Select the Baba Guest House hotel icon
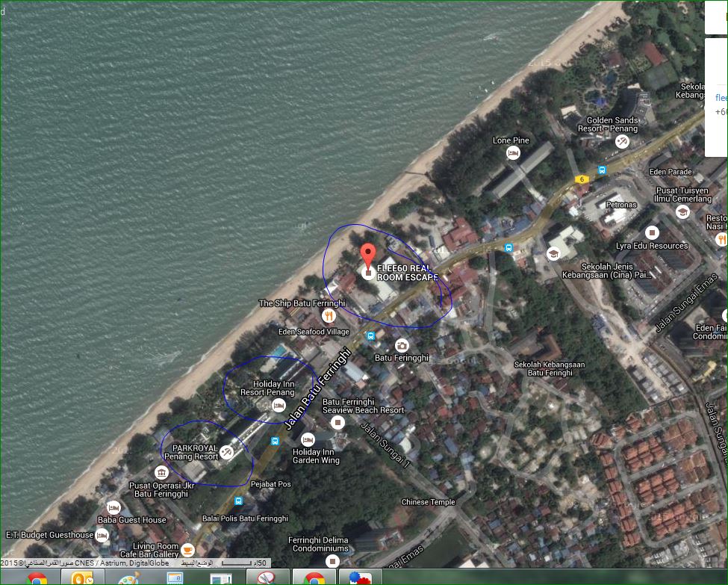Viewport: 728px width, 585px height. [x=113, y=507]
